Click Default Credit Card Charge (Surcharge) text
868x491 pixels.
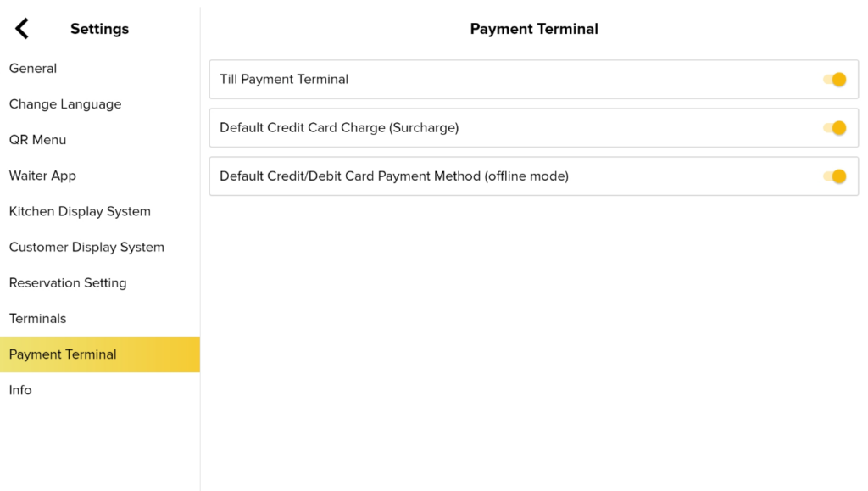(339, 128)
